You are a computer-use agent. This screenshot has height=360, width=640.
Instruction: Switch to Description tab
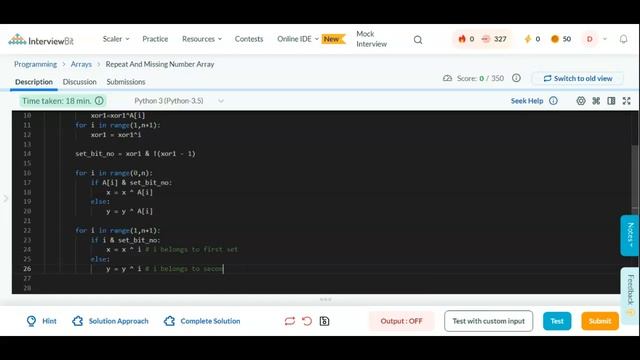(x=34, y=82)
